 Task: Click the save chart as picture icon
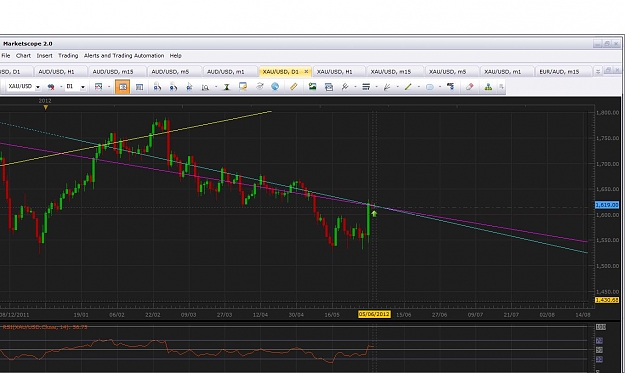pyautogui.click(x=312, y=86)
